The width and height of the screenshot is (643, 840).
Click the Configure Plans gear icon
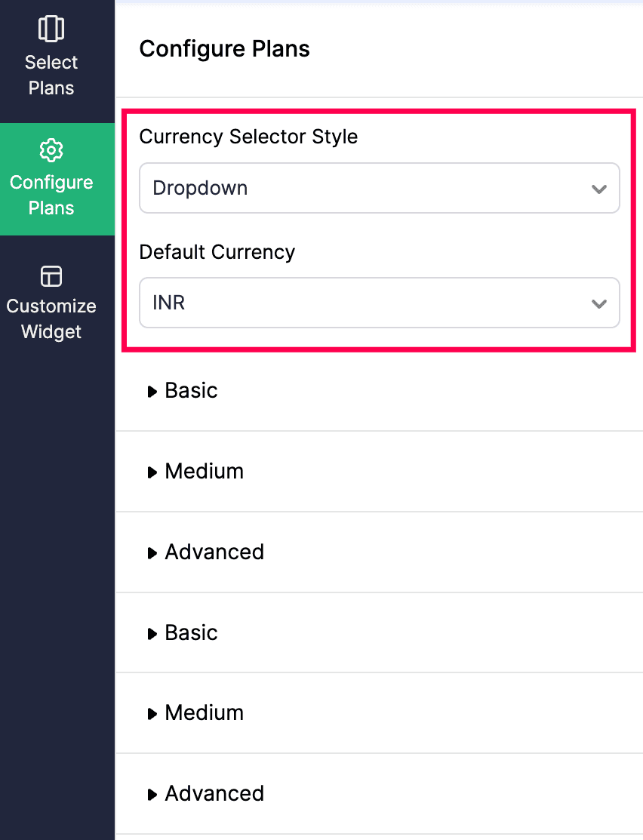pos(51,149)
